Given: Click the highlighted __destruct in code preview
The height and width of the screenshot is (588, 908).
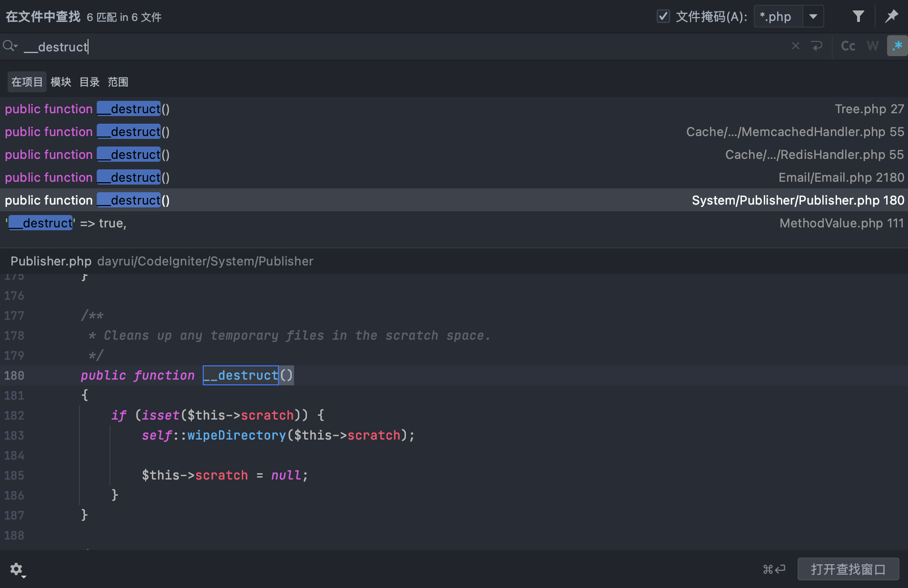Looking at the screenshot, I should pos(241,375).
